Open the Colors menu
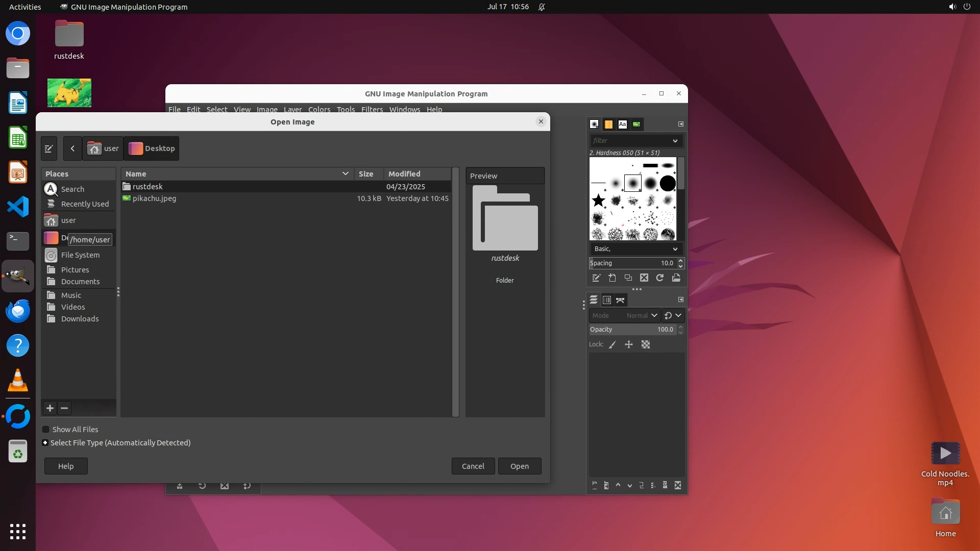 [319, 109]
